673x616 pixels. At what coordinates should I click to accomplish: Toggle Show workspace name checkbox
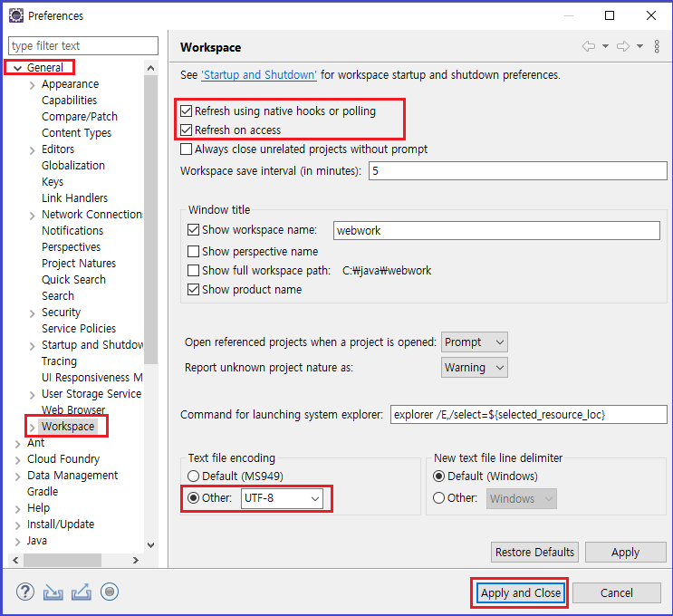[193, 230]
